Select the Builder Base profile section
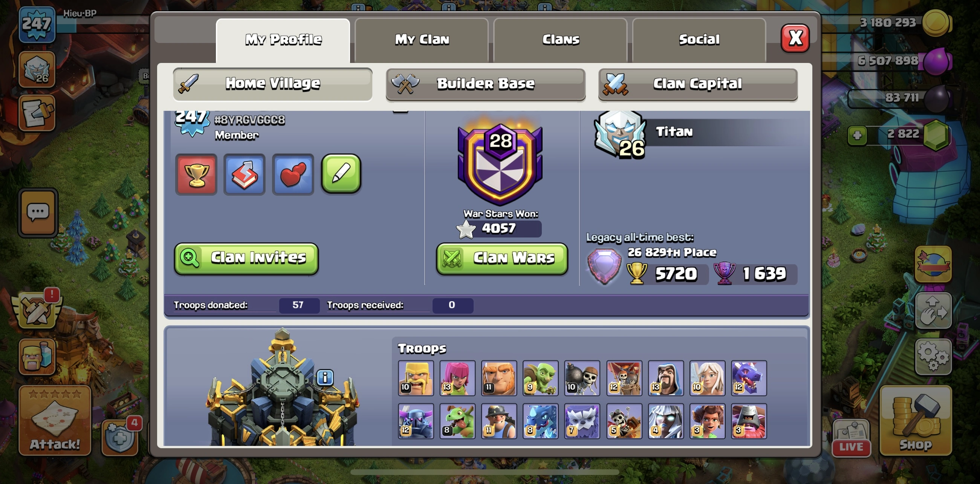This screenshot has height=484, width=980. [485, 84]
